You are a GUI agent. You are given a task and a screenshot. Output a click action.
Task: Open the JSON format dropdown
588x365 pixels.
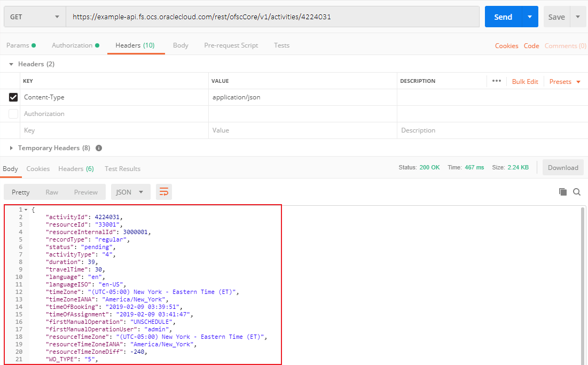coord(130,192)
